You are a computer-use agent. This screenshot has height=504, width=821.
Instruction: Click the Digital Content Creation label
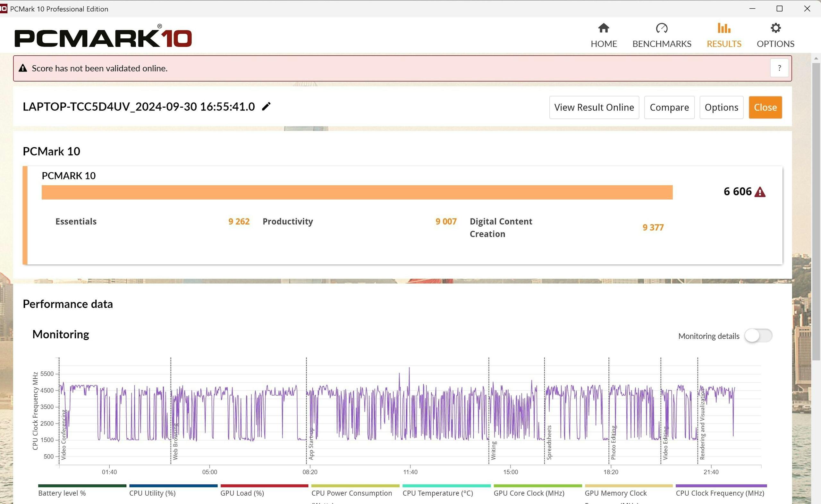tap(501, 228)
